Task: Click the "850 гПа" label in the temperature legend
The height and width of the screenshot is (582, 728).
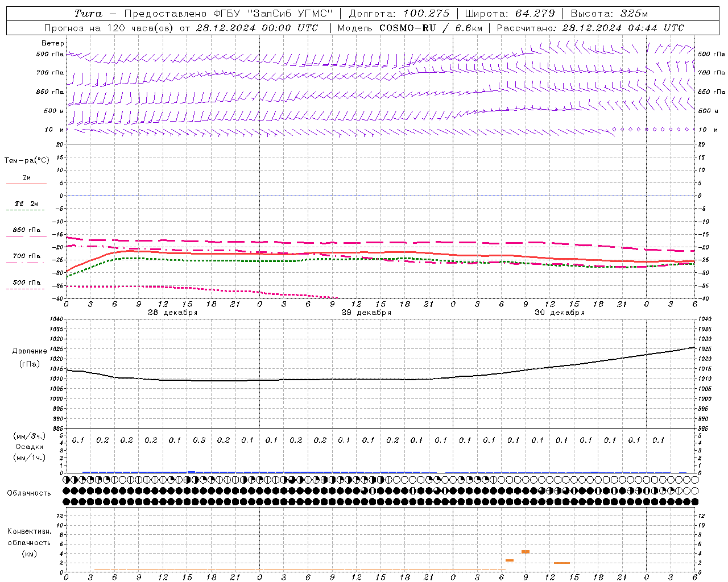Action: (x=27, y=230)
